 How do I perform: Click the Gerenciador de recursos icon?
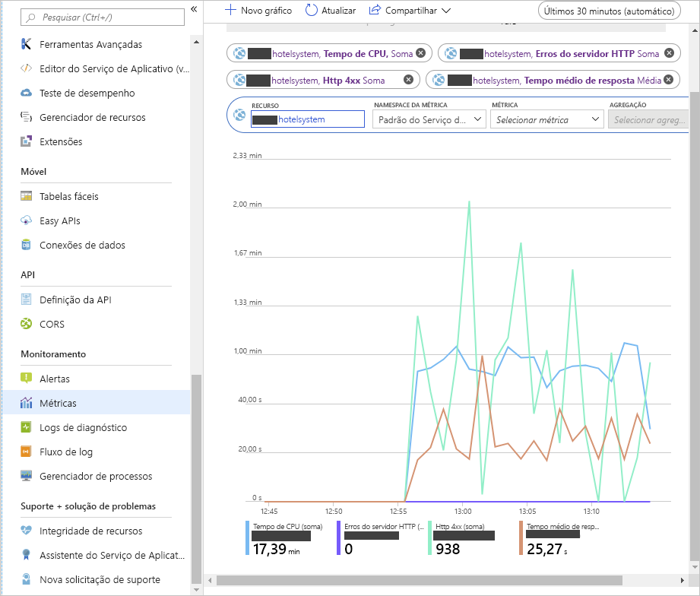[x=27, y=117]
